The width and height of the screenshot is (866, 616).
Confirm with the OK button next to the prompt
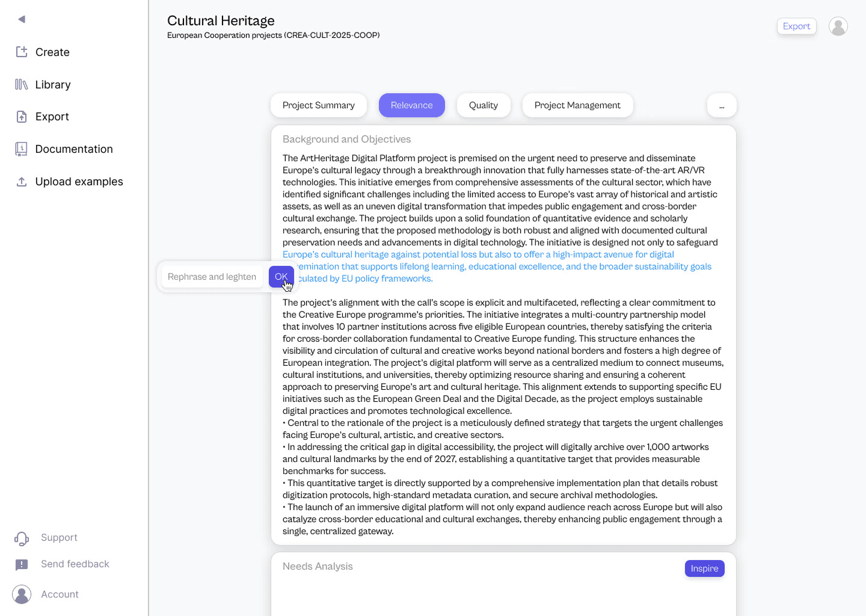[x=281, y=277]
